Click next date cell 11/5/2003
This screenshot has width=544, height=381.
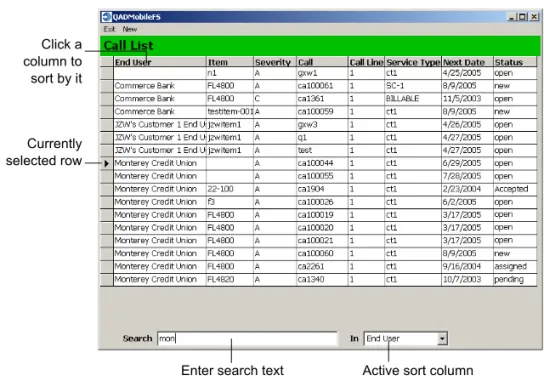coord(467,99)
